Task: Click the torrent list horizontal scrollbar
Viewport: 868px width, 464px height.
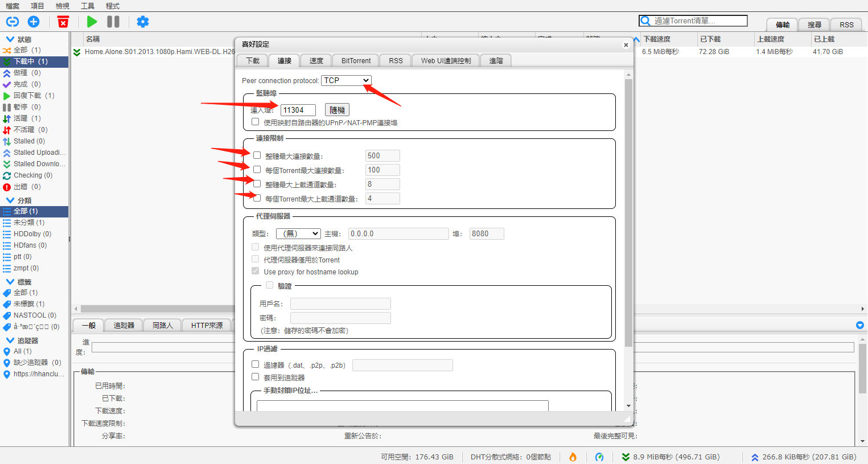Action: tap(158, 309)
